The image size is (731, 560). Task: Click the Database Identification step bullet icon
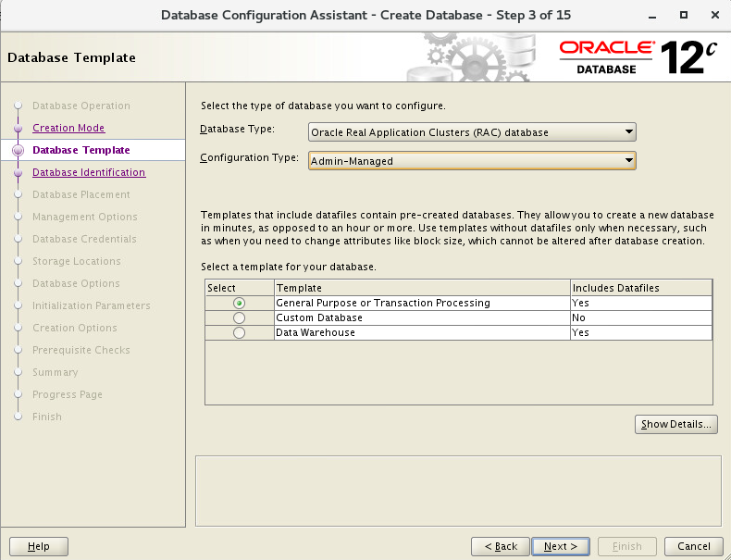point(19,173)
